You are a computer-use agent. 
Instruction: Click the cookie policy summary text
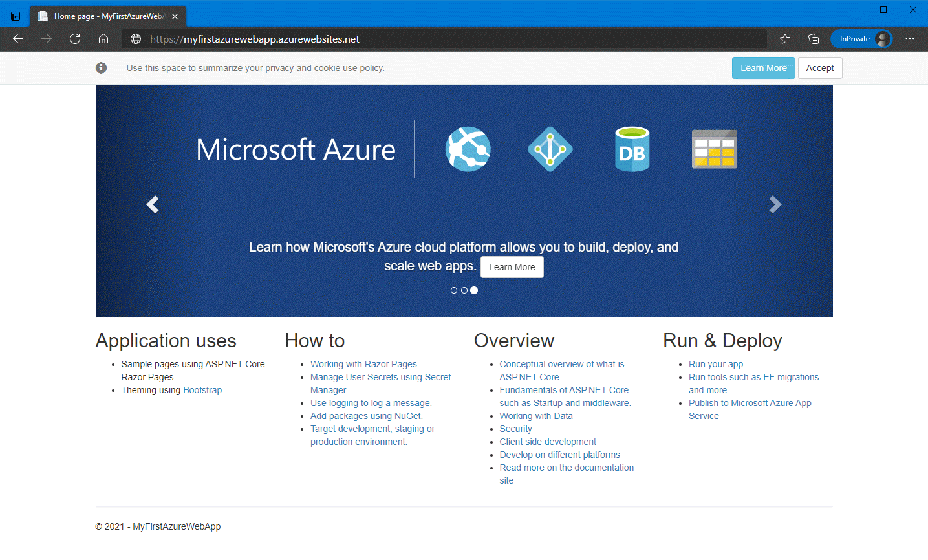(255, 68)
